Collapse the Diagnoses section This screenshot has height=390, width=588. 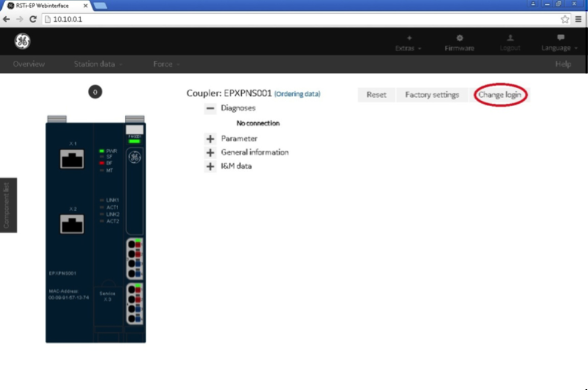point(210,109)
